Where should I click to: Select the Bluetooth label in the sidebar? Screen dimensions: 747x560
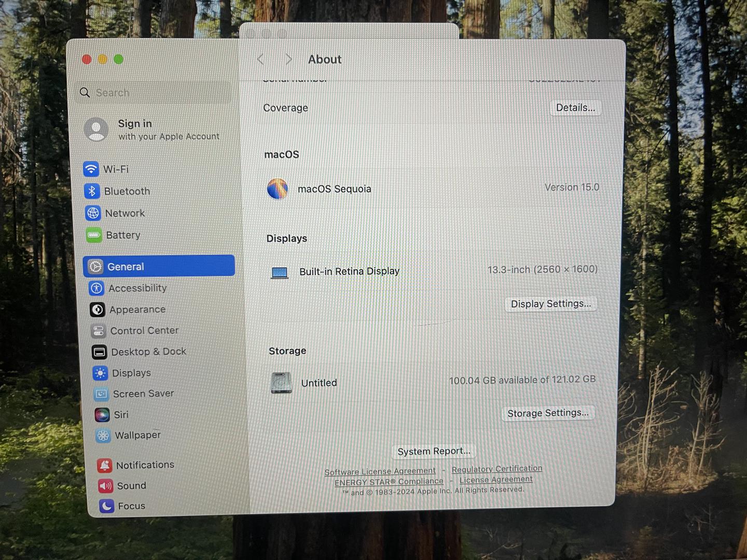(127, 191)
